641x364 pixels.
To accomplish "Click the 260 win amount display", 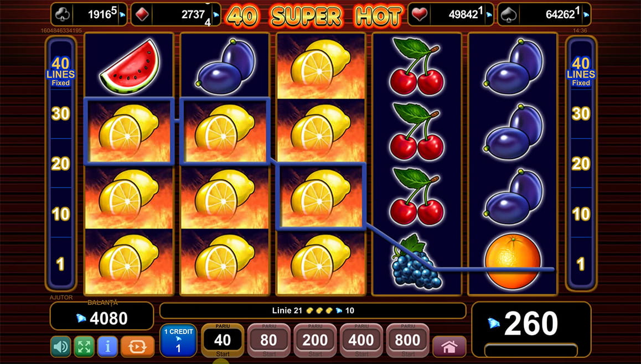I will pyautogui.click(x=531, y=329).
